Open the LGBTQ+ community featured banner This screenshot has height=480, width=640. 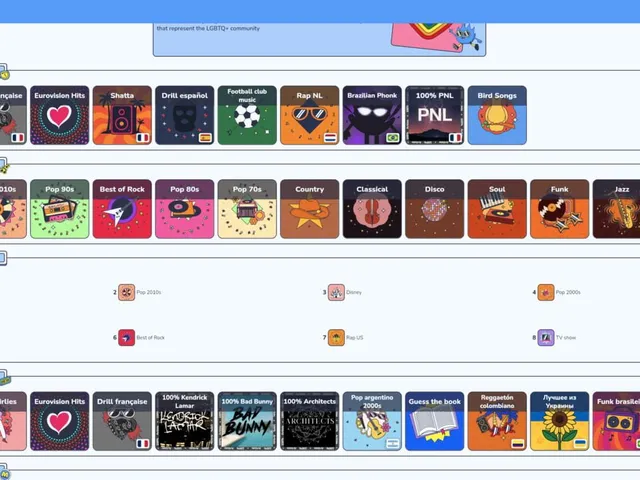coord(319,40)
